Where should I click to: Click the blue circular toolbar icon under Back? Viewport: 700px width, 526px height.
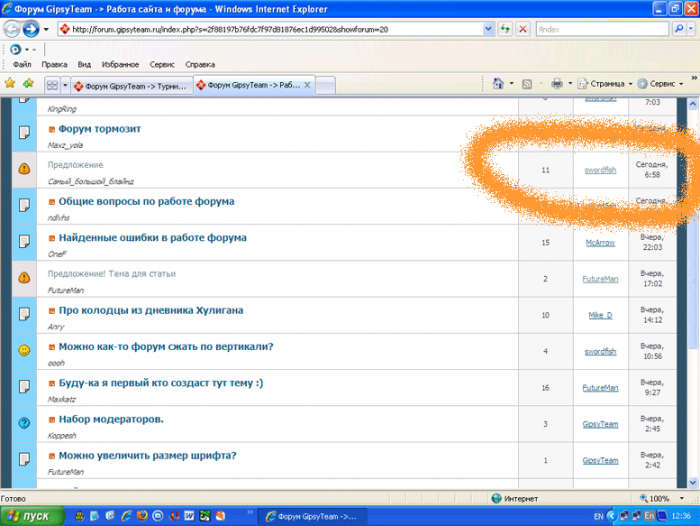point(15,50)
